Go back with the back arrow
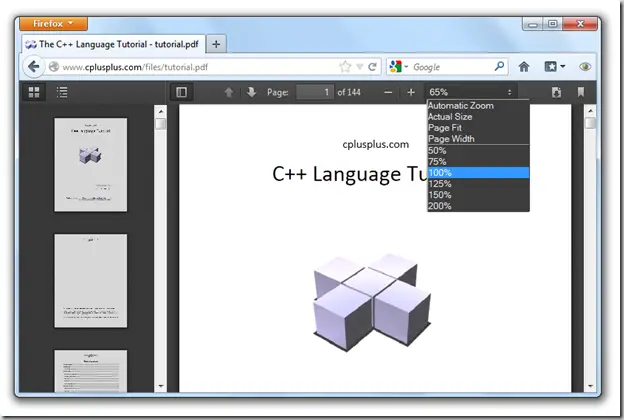 pos(33,66)
